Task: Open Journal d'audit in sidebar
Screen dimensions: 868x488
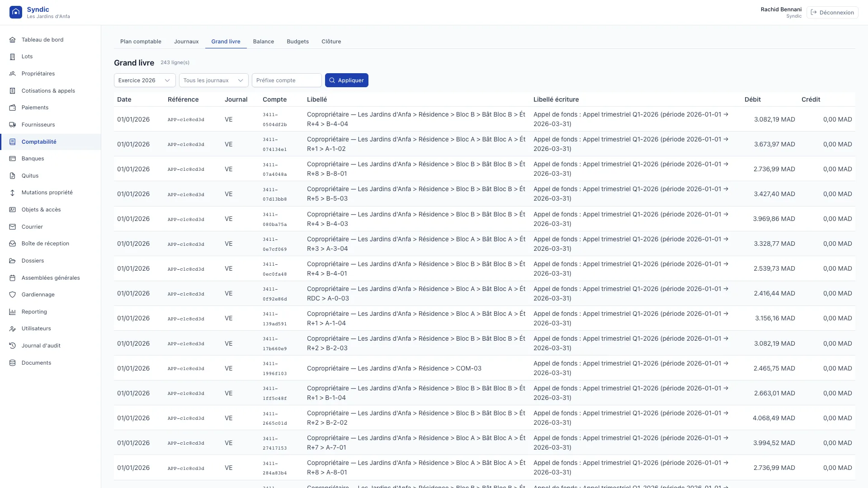Action: pos(51,346)
